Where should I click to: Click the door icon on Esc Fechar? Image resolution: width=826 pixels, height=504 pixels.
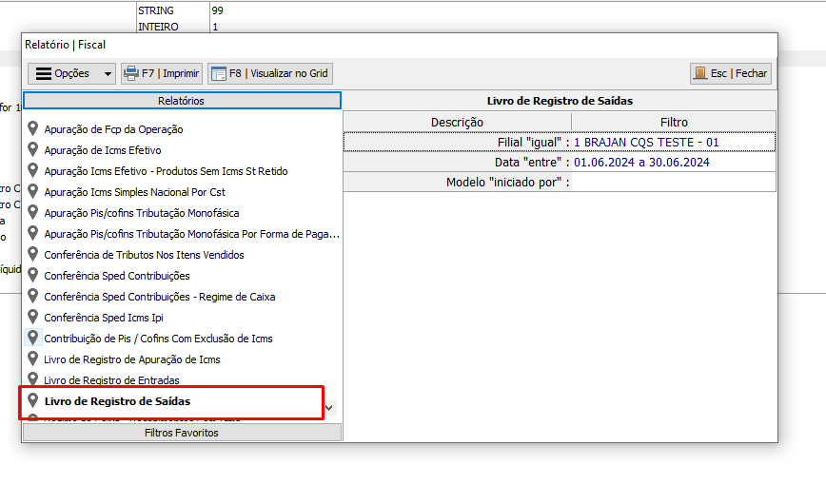[x=700, y=73]
